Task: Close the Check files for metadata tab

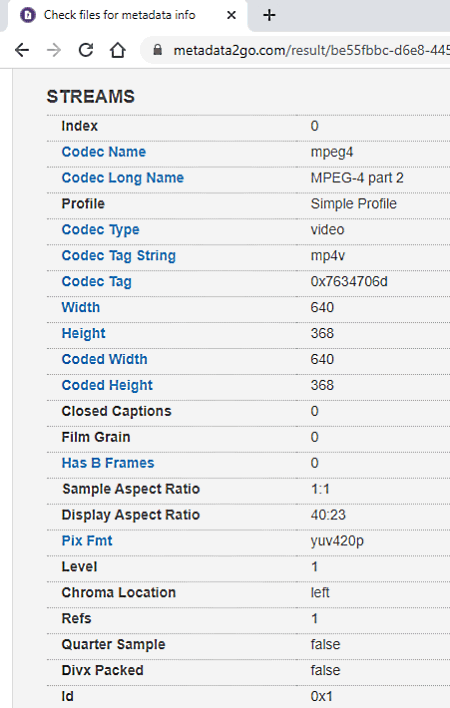Action: 231,15
